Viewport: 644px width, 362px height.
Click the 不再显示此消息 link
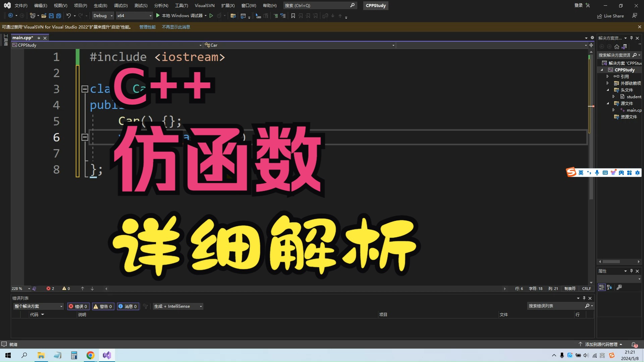click(176, 27)
